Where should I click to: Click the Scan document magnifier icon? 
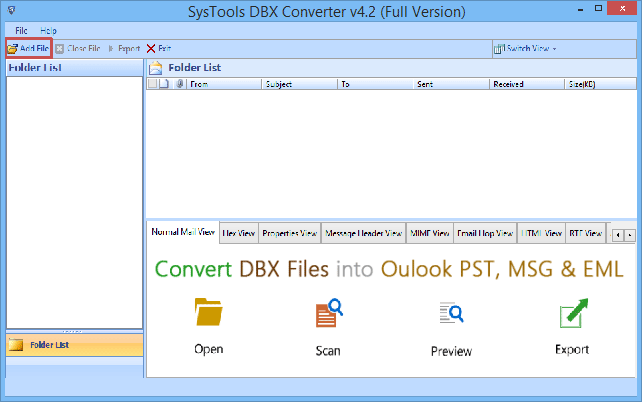pos(329,313)
